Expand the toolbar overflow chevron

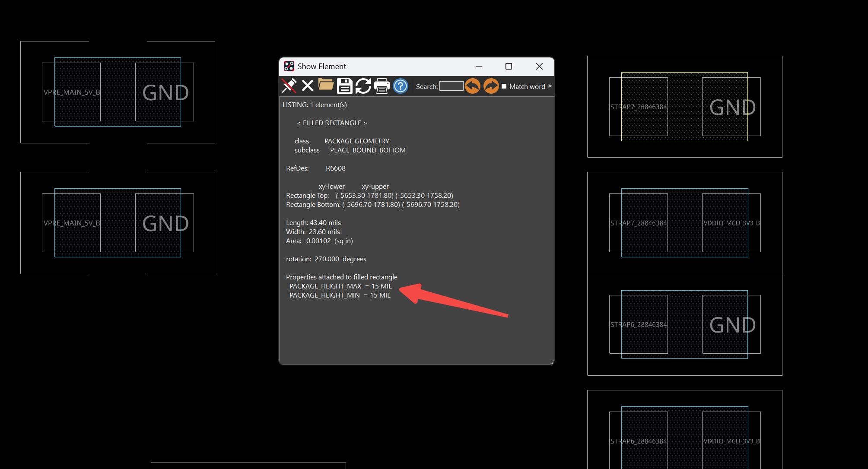pyautogui.click(x=550, y=86)
